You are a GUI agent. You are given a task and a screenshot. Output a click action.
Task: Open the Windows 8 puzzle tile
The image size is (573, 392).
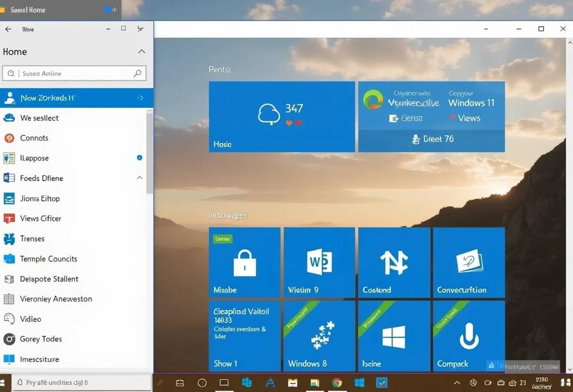pyautogui.click(x=319, y=336)
